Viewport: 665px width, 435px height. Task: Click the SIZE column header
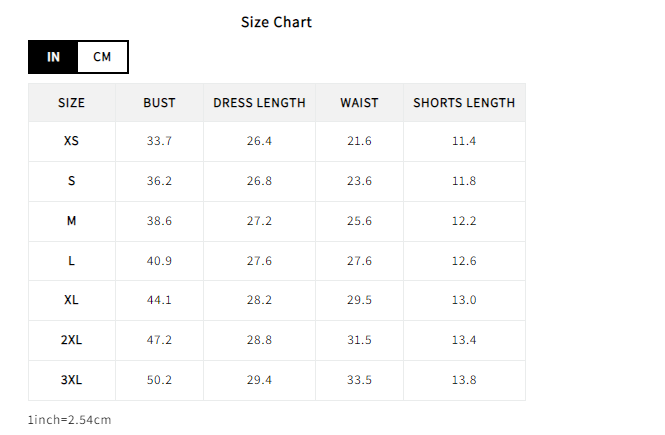pyautogui.click(x=71, y=103)
